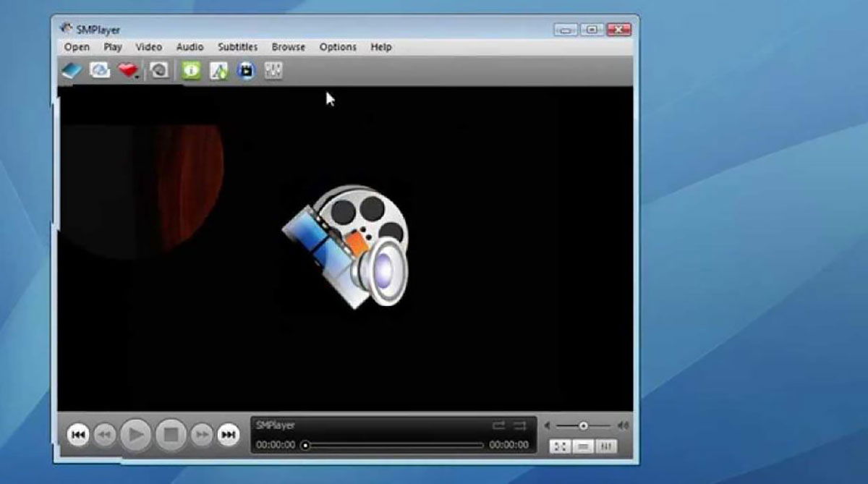
Task: Open the Play menu
Action: coord(113,47)
